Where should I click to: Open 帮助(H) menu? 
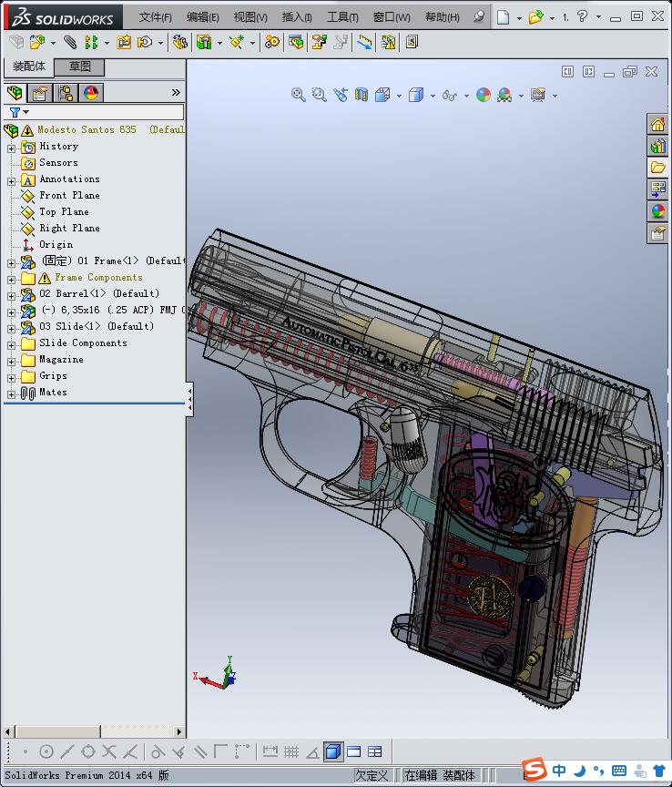point(443,17)
